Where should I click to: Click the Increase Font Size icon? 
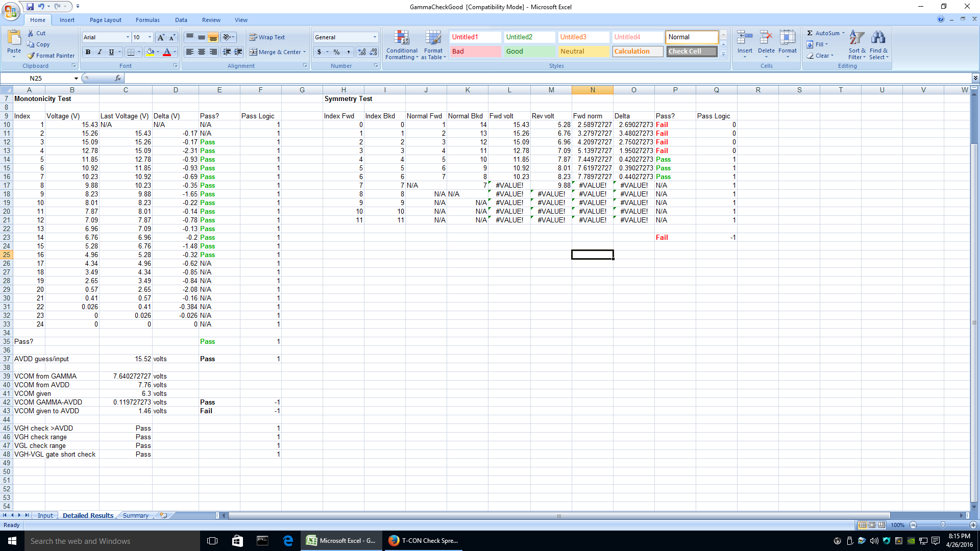pyautogui.click(x=161, y=37)
